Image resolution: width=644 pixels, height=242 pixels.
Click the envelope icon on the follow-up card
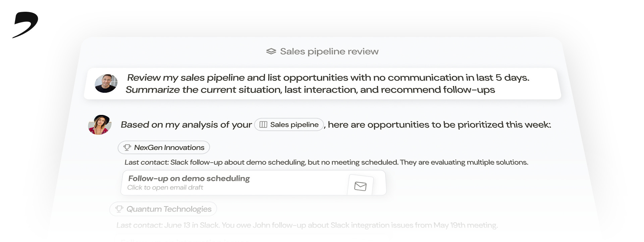(360, 186)
